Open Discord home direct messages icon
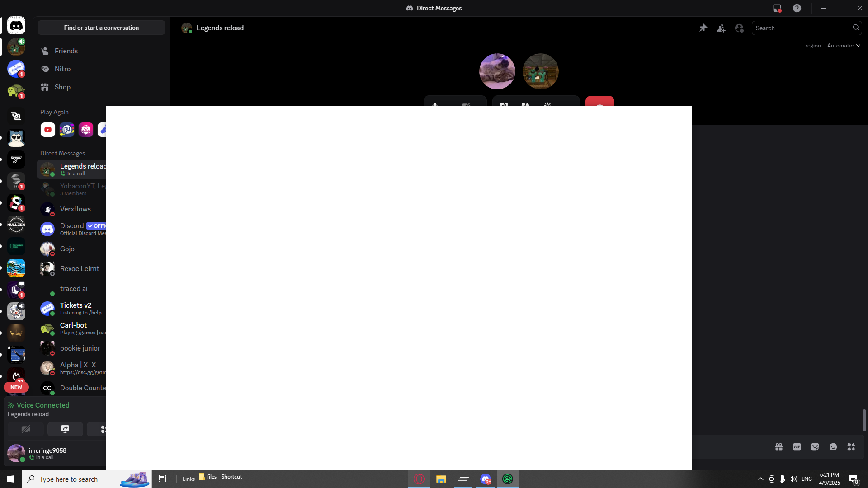This screenshot has width=868, height=488. click(16, 26)
